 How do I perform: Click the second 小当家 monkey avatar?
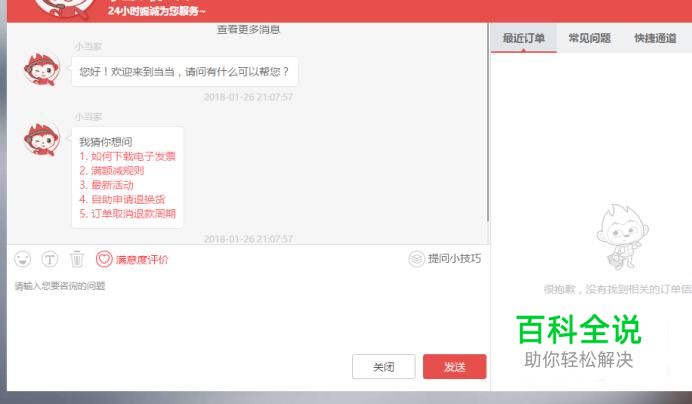pos(41,139)
